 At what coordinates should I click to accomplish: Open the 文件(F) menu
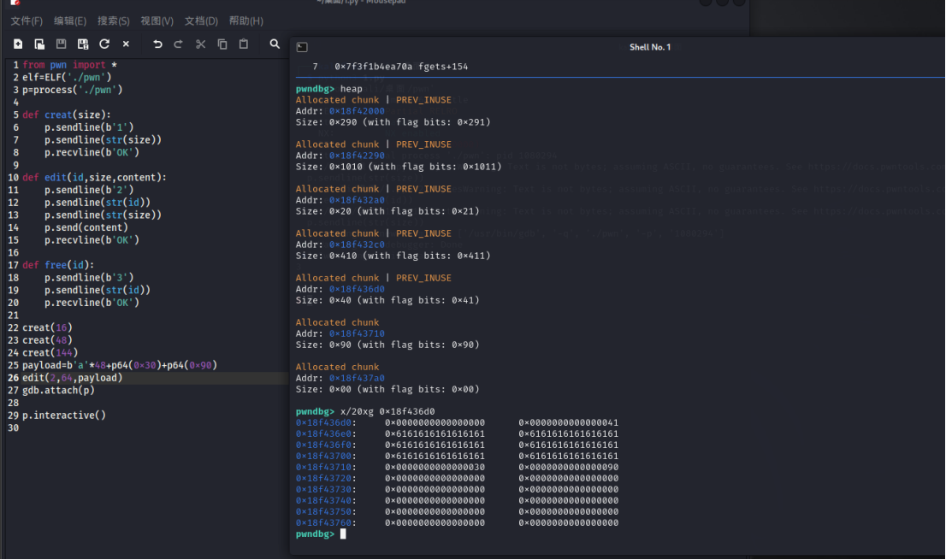(x=27, y=21)
